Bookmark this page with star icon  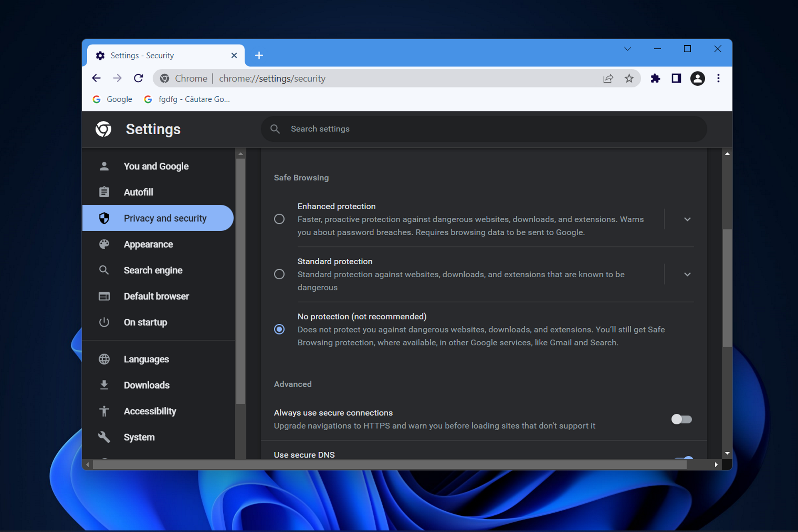tap(629, 78)
